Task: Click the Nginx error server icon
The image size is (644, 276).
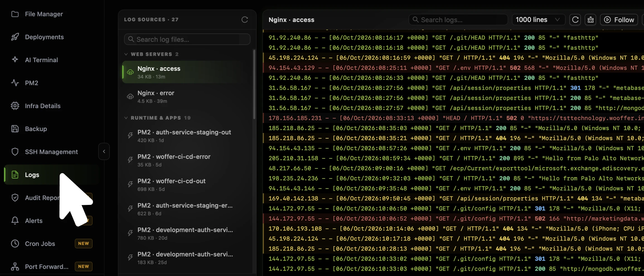Action: coord(130,97)
